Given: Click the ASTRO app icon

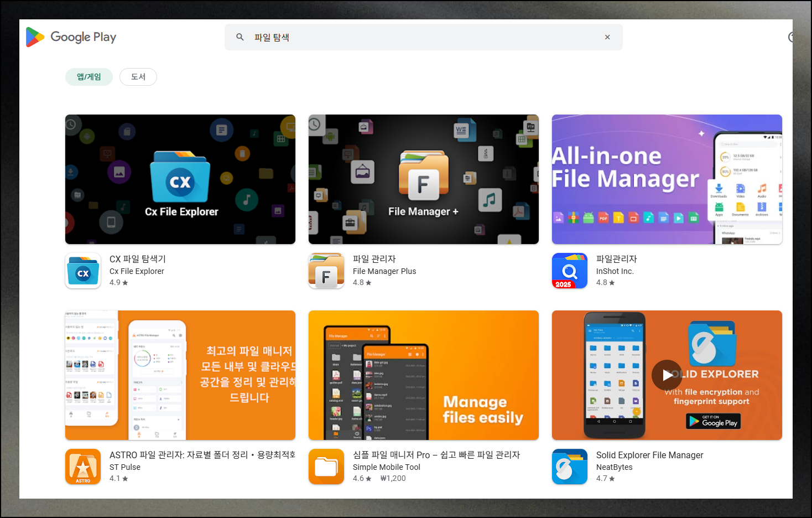Looking at the screenshot, I should click(83, 467).
